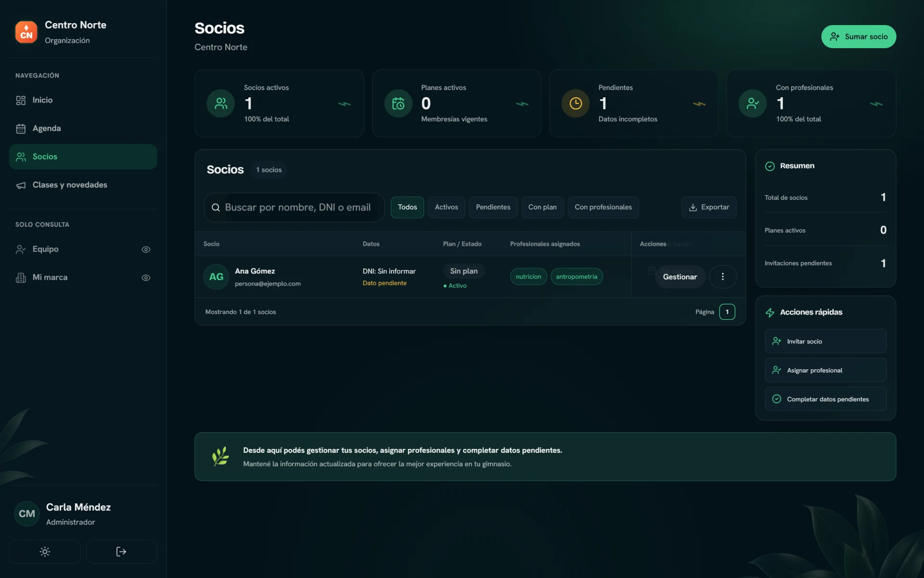924x578 pixels.
Task: Open the three-dot menu for Ana Gómez
Action: point(722,276)
